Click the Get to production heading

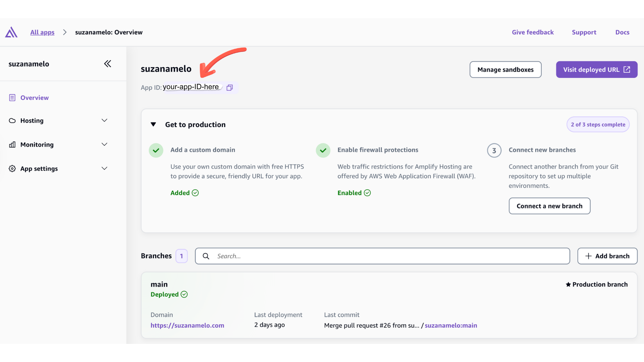(x=195, y=124)
